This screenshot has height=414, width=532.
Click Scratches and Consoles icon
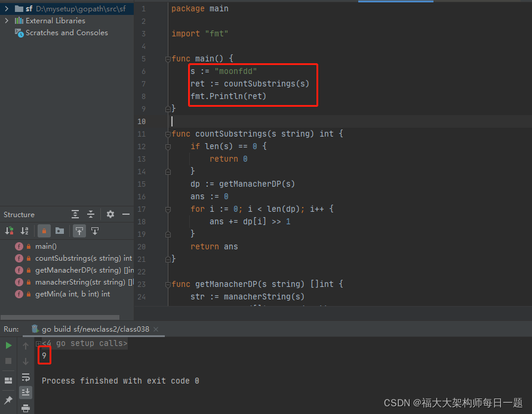click(19, 33)
